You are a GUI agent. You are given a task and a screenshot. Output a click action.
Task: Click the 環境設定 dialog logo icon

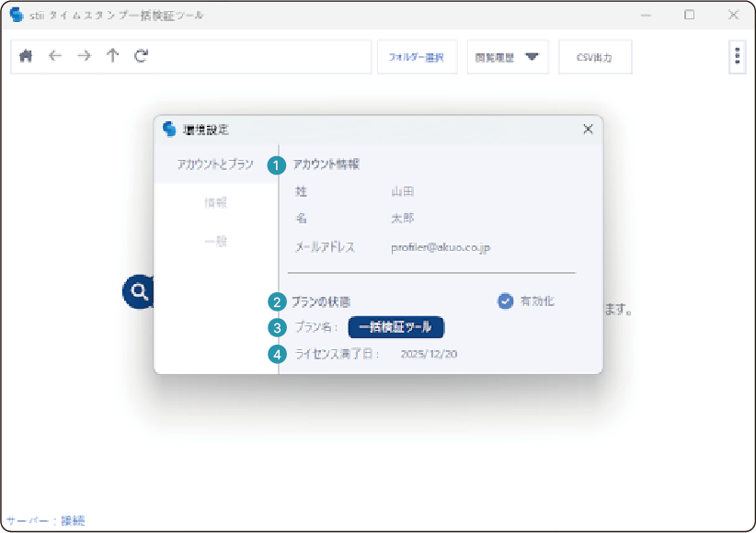[168, 130]
